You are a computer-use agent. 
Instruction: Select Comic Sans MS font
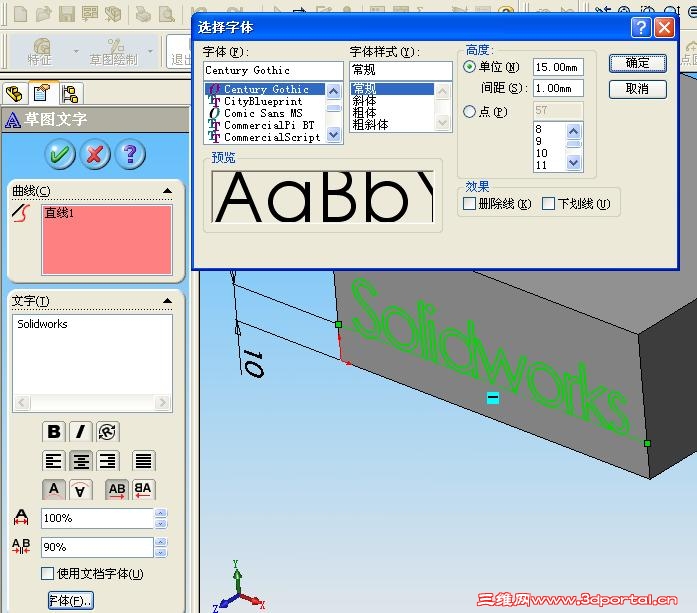pos(265,113)
